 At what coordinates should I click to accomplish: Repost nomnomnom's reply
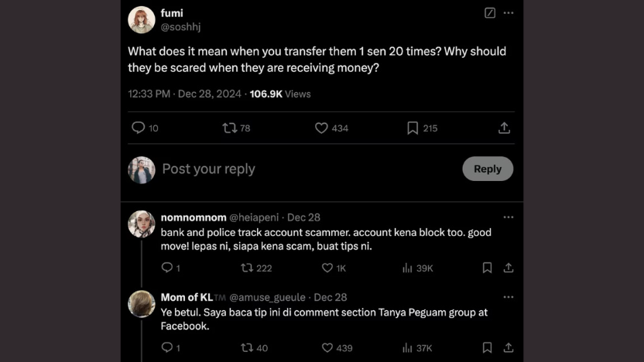pyautogui.click(x=247, y=268)
